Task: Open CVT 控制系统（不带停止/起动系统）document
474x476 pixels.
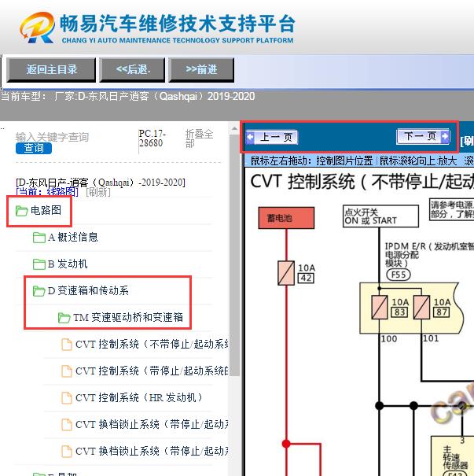Action: [152, 344]
